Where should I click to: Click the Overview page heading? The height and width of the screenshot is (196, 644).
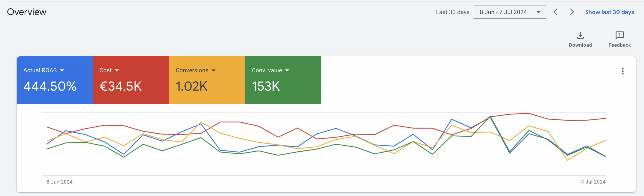(x=27, y=12)
